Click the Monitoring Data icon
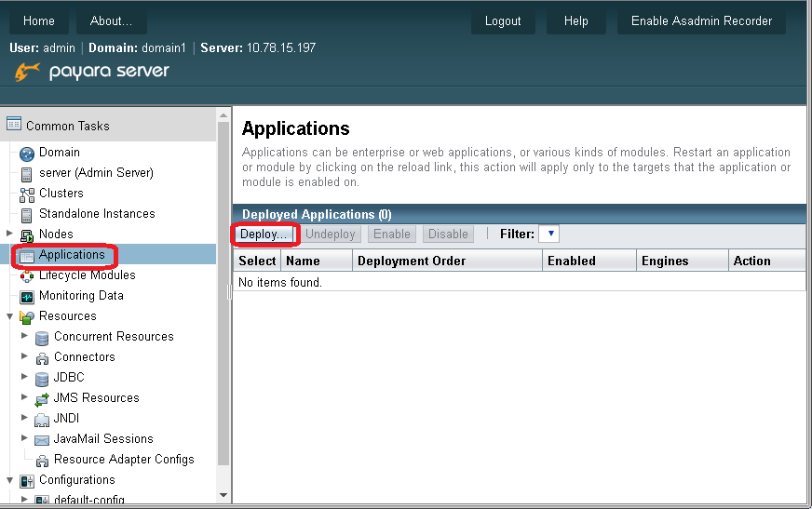The width and height of the screenshot is (812, 509). pos(27,297)
